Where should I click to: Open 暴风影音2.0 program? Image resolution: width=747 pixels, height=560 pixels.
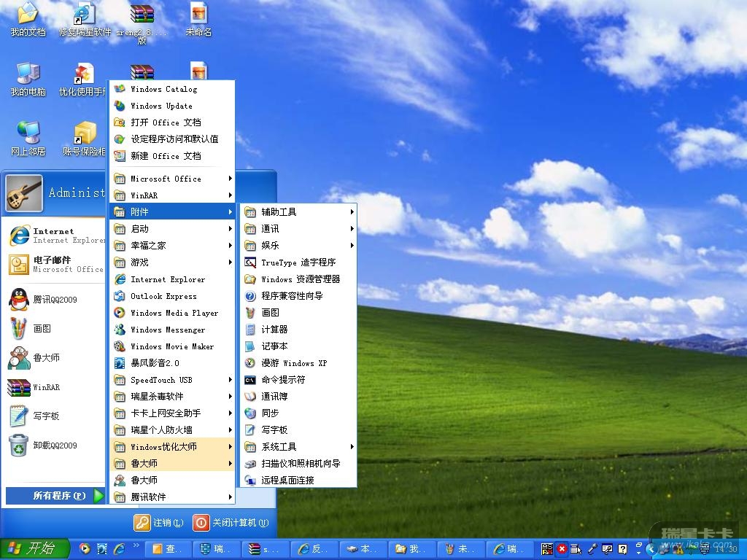(155, 363)
